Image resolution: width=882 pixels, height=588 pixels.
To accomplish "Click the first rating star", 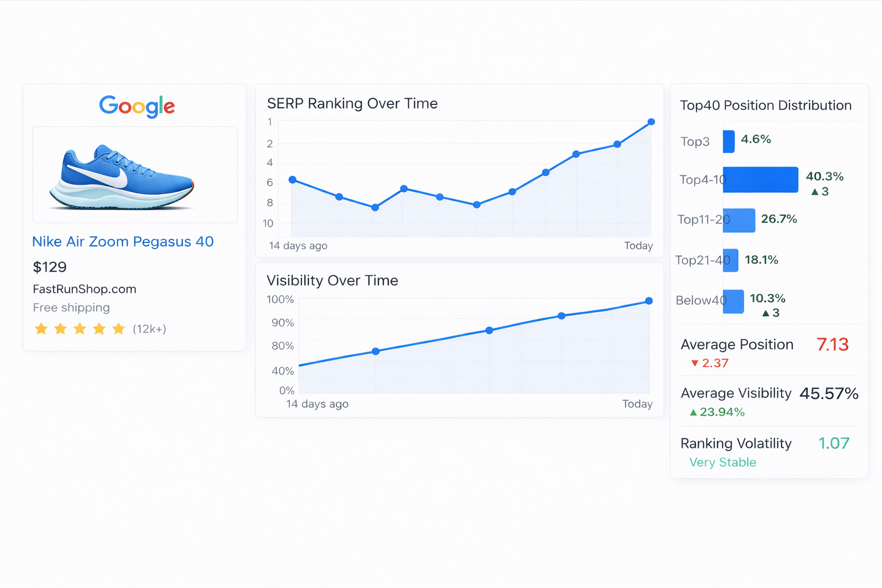I will pos(41,328).
